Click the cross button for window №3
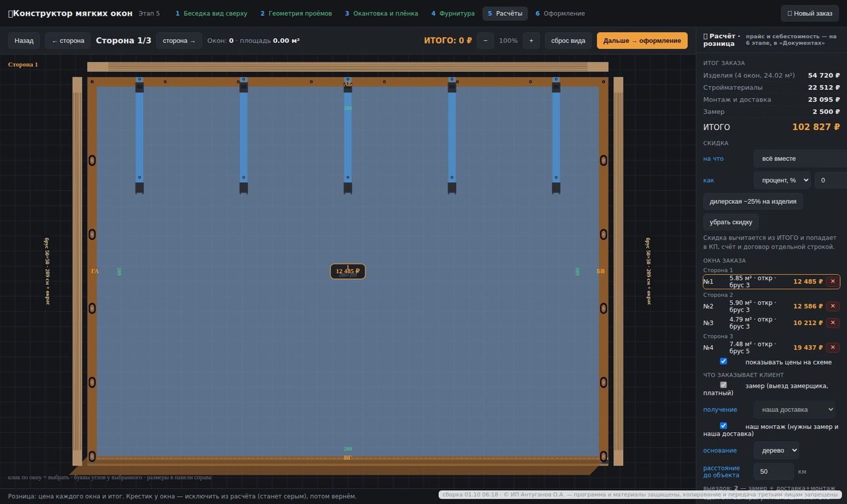Screen dimensions: 847x504 tap(832, 322)
